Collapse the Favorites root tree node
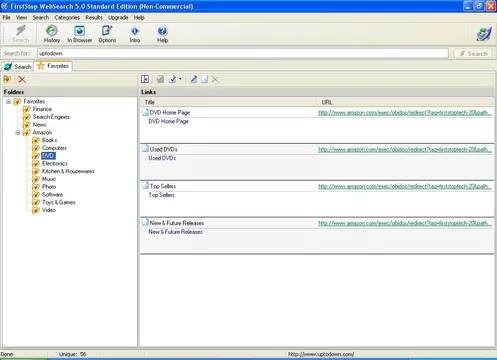 pos(9,102)
